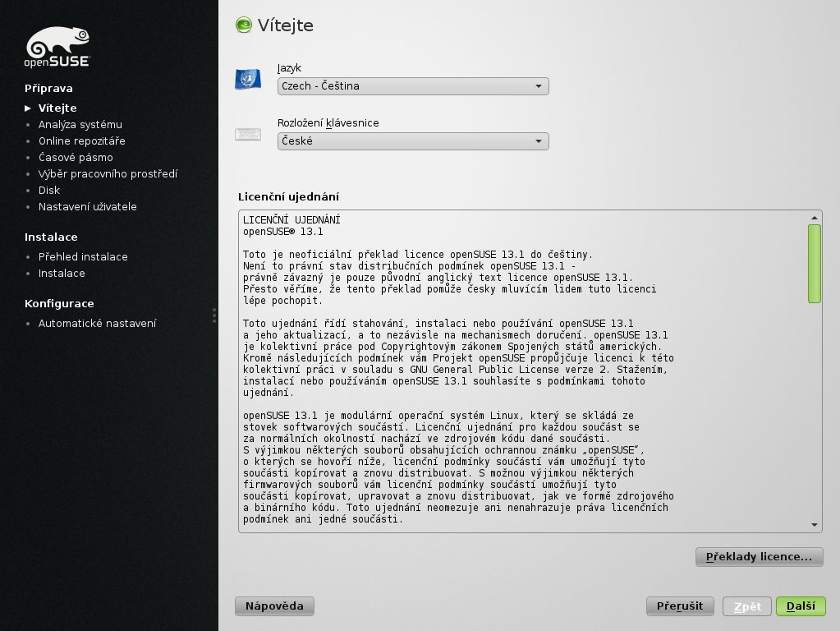The image size is (840, 631).
Task: Select Nastavení uživatele step
Action: 87,207
